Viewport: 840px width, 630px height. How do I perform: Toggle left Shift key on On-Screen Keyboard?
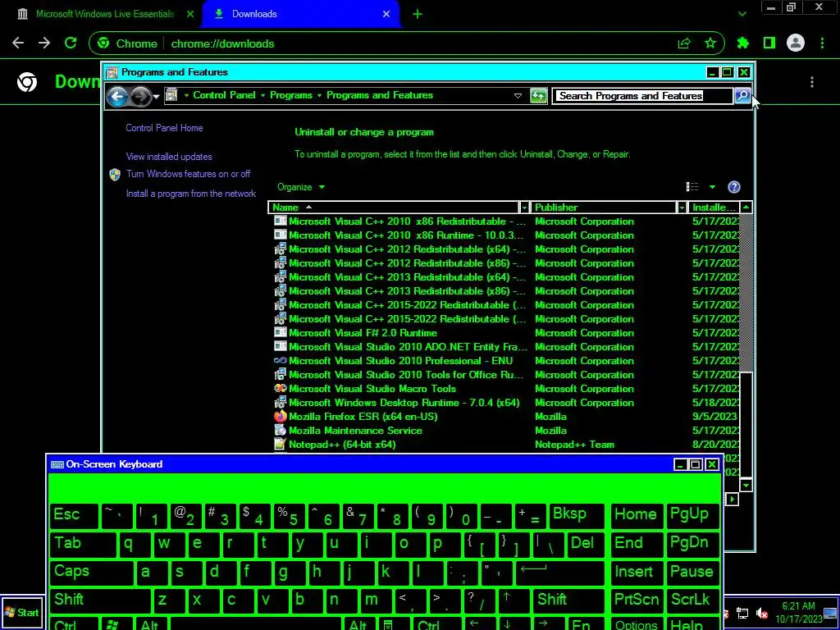(x=101, y=600)
